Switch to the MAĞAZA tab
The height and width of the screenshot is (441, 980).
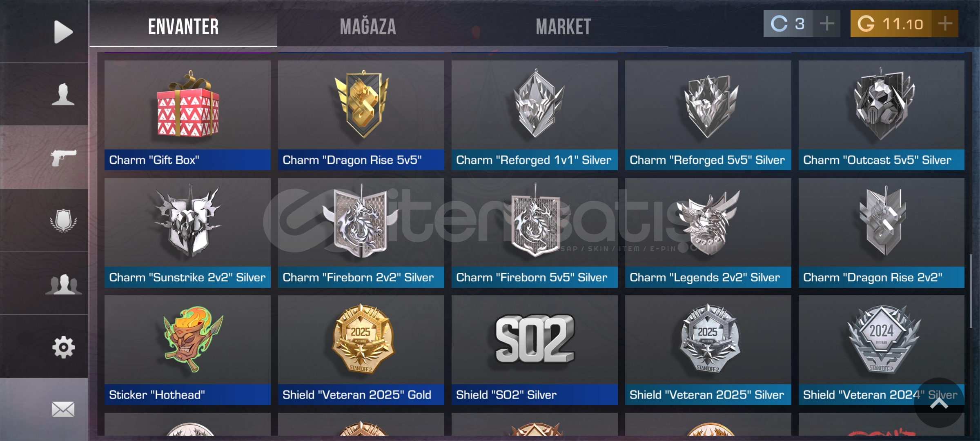[368, 27]
